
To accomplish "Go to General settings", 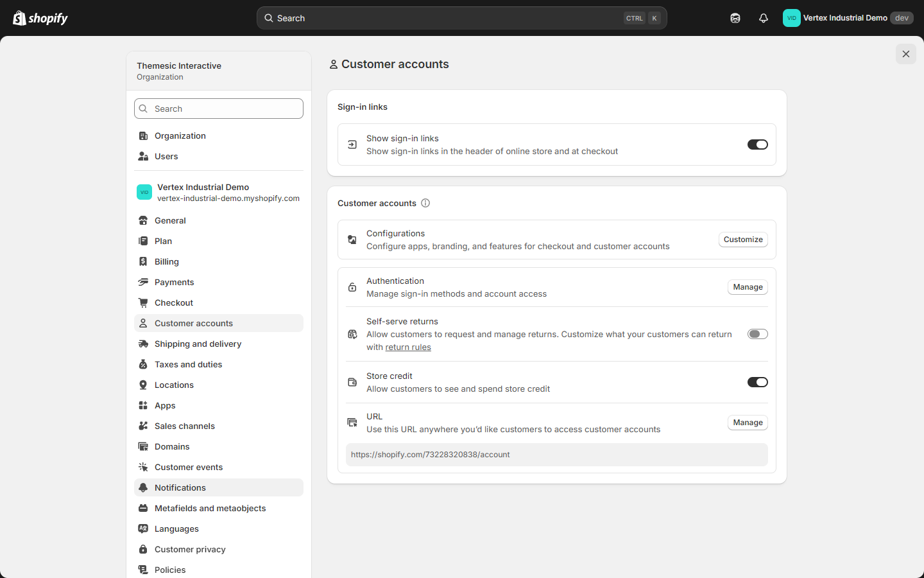I will point(219,220).
